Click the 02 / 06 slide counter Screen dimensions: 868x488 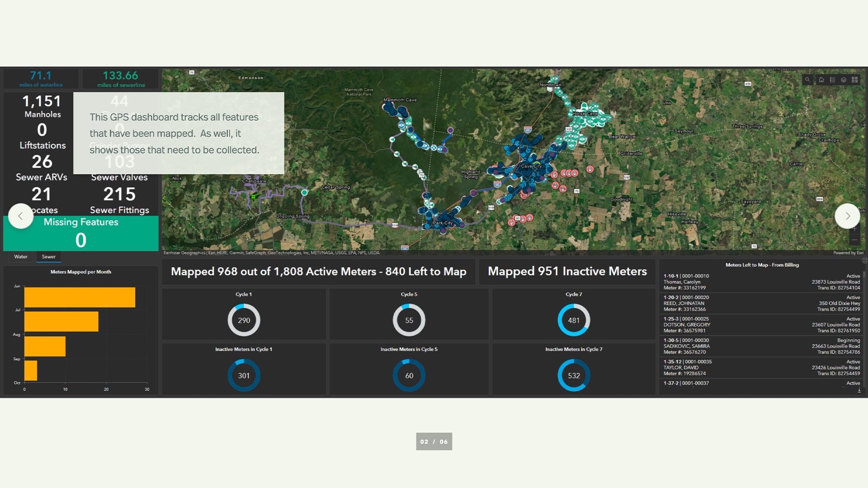click(434, 441)
